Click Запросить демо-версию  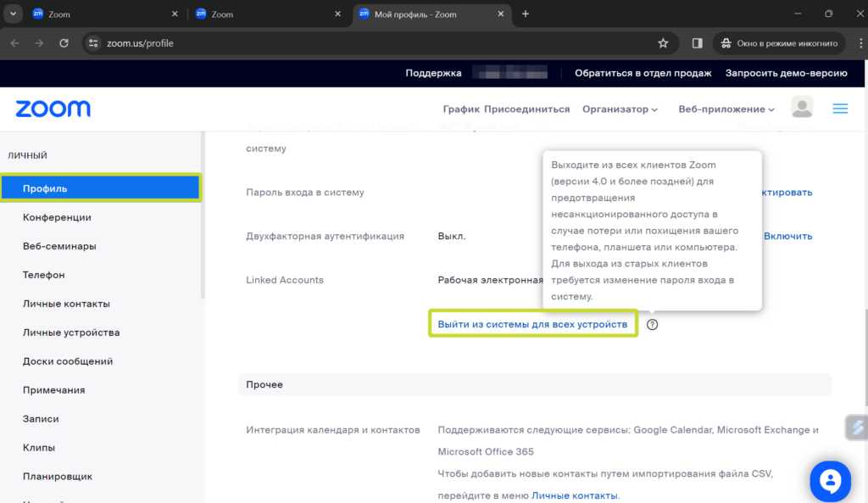coord(787,73)
